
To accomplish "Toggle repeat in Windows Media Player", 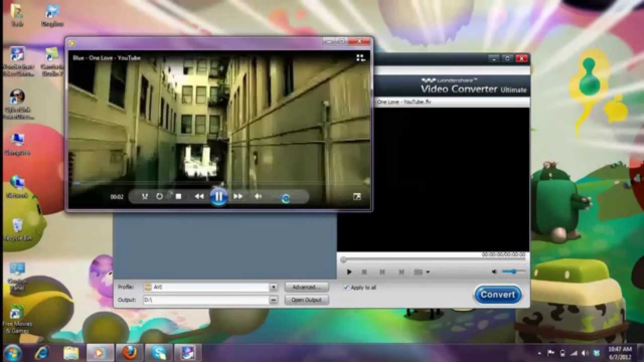I will coord(159,197).
